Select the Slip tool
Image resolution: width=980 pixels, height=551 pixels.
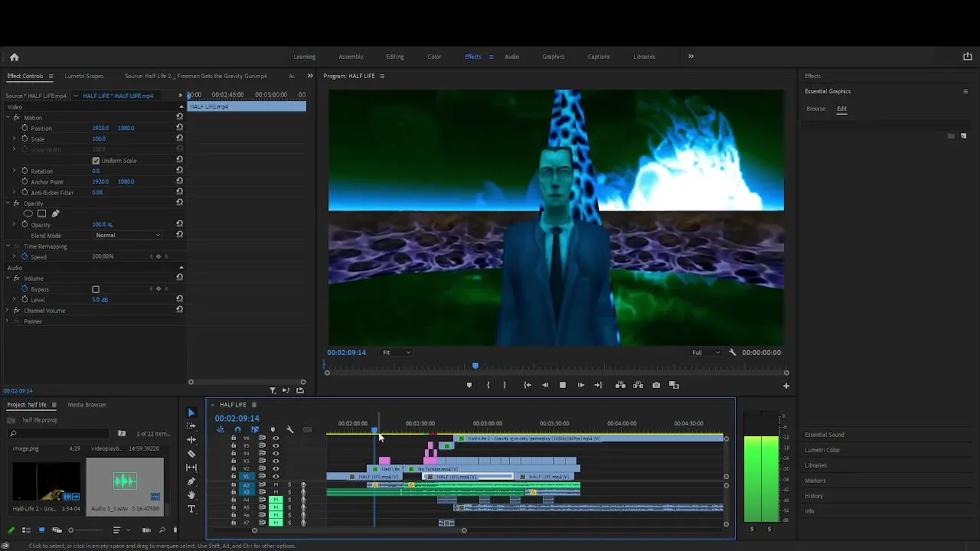point(191,468)
